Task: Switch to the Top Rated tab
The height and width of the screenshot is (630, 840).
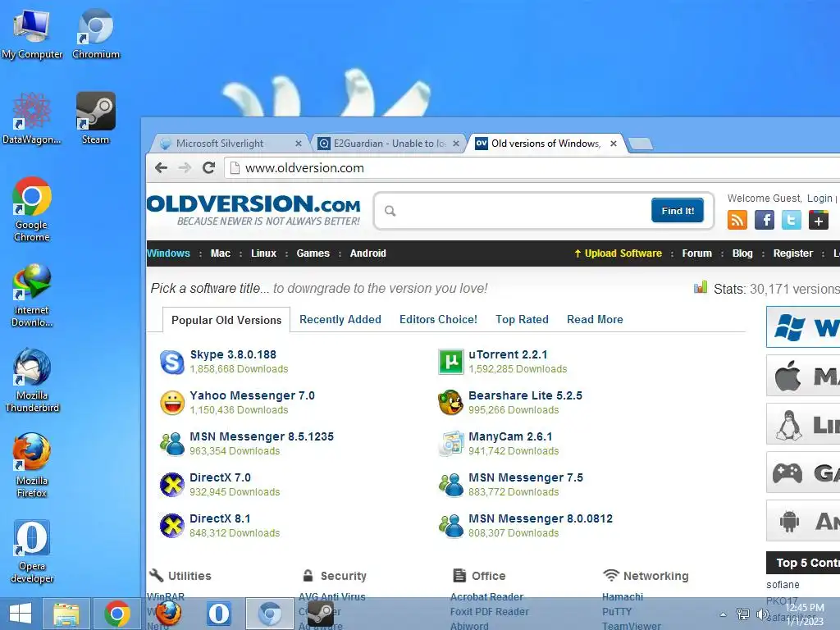Action: [522, 319]
